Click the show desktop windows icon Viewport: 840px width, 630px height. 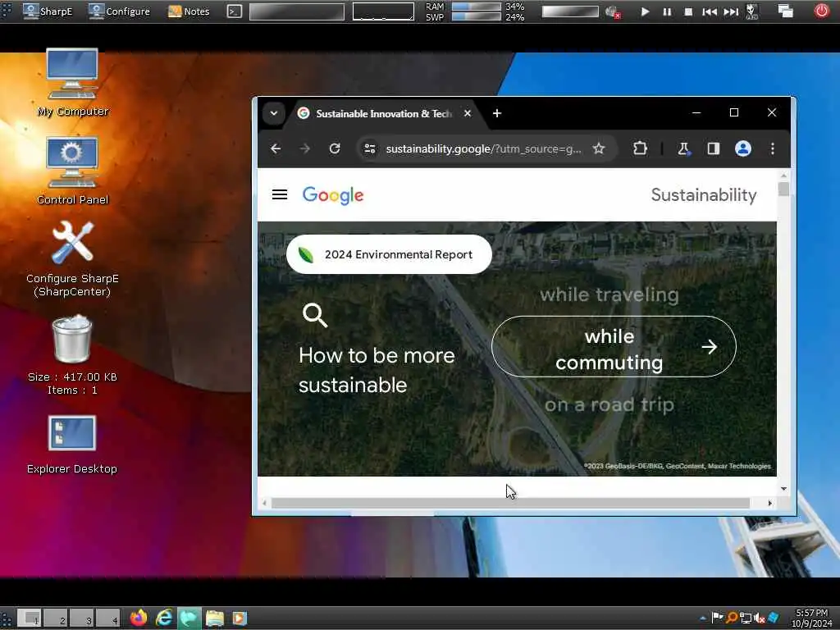click(x=785, y=11)
